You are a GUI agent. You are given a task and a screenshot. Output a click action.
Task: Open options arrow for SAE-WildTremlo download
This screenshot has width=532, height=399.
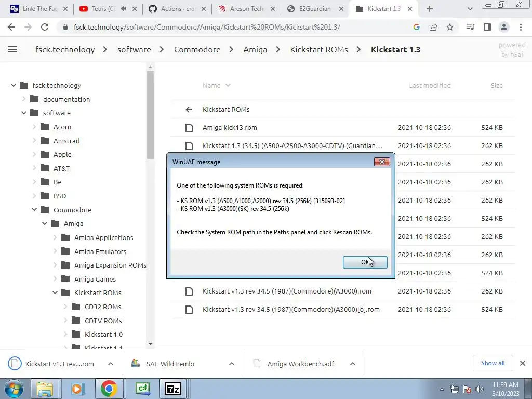tap(232, 364)
